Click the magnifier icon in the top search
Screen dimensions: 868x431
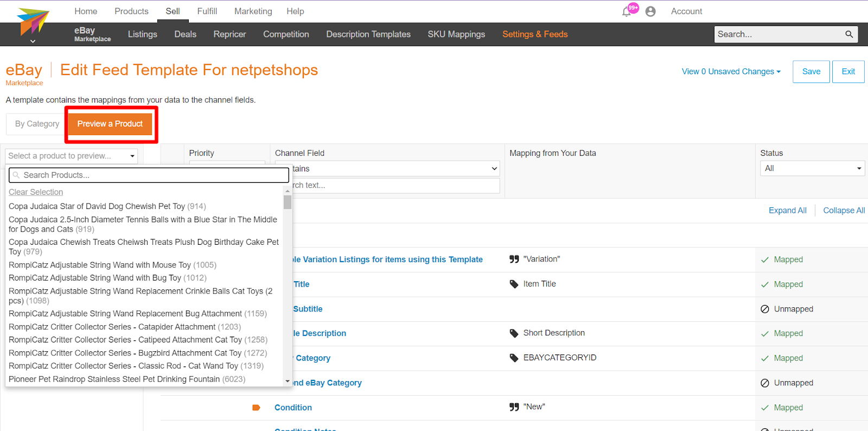[849, 34]
